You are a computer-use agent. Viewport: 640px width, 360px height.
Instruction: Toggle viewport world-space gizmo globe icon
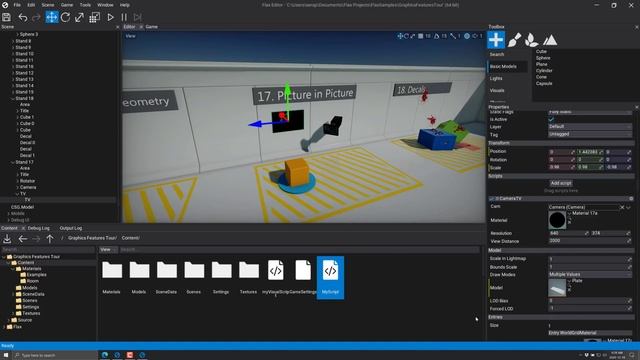[467, 36]
